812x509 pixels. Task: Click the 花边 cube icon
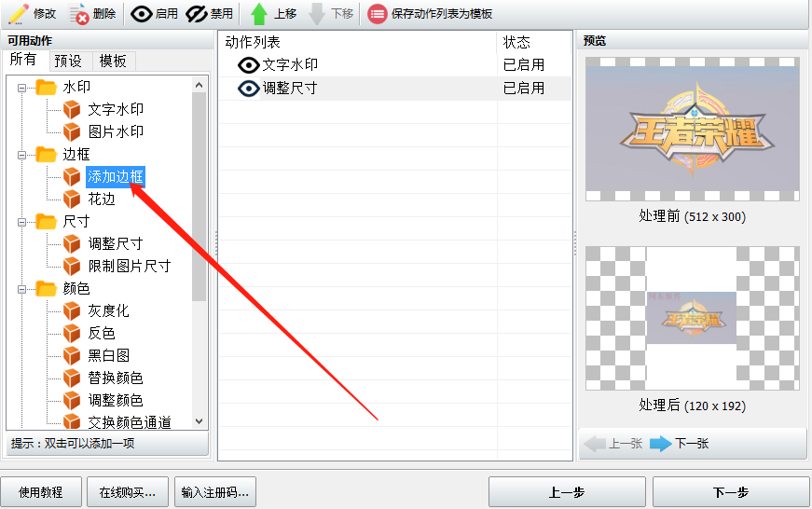coord(72,199)
